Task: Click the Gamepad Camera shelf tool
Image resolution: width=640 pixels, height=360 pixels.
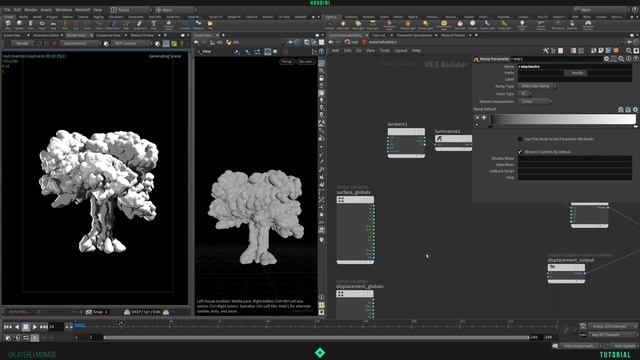Action: (x=588, y=25)
